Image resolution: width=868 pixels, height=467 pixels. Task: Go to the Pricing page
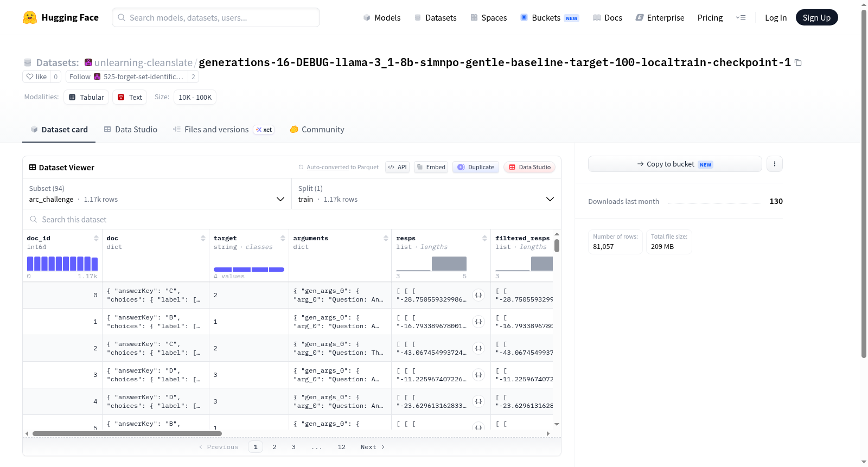(x=710, y=18)
